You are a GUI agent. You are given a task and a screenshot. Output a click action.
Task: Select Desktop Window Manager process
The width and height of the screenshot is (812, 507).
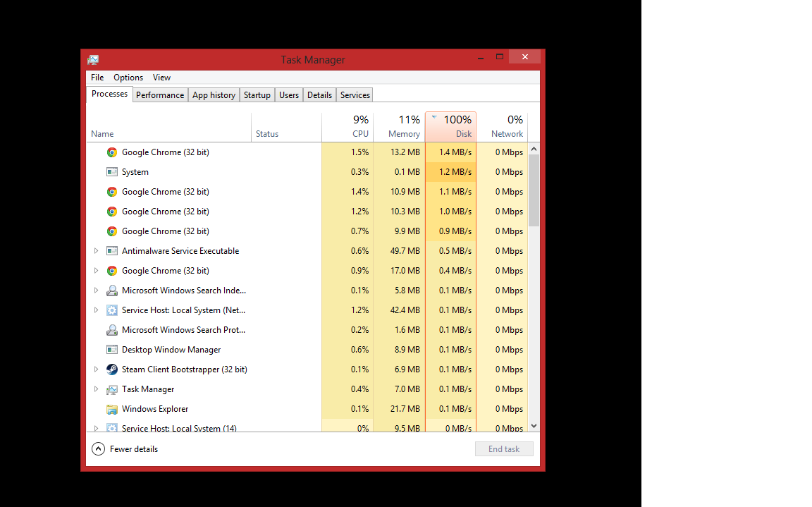pos(171,350)
